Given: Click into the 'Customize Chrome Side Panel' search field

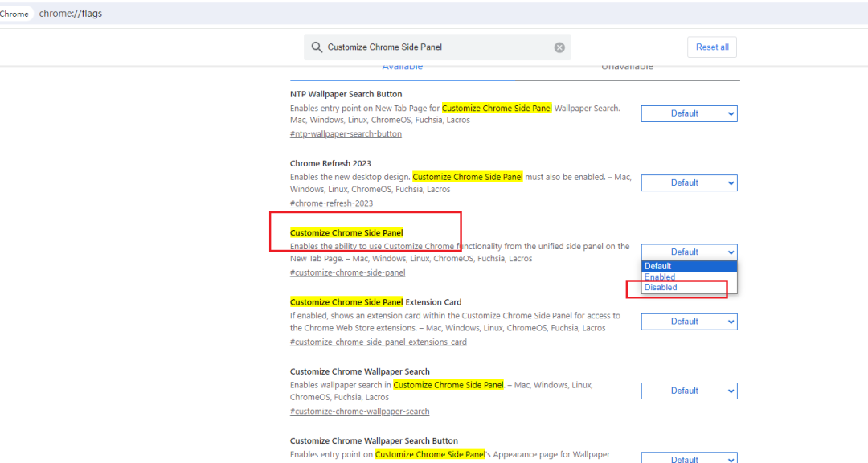Looking at the screenshot, I should [x=437, y=47].
